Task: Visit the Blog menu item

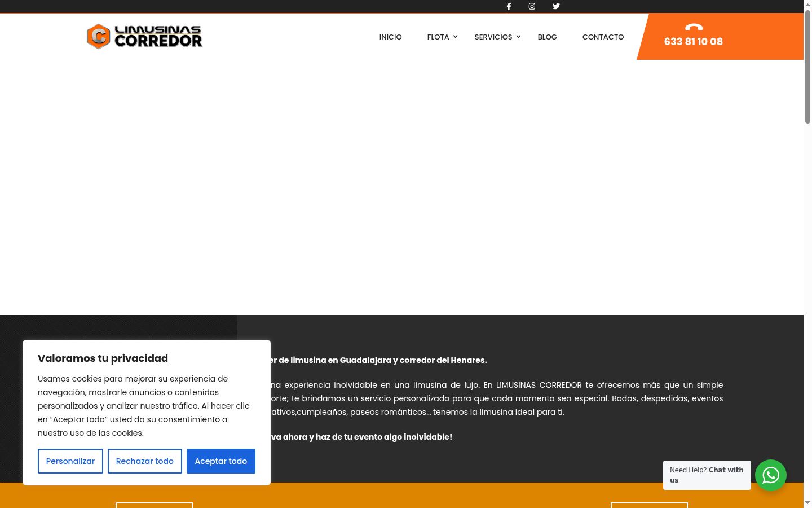Action: (x=548, y=37)
